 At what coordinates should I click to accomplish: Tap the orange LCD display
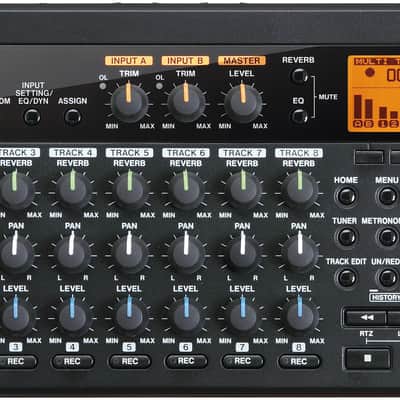pyautogui.click(x=374, y=94)
